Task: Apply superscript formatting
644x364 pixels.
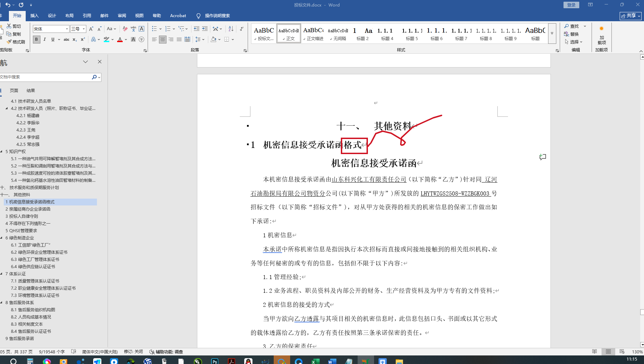Action: coord(83,39)
